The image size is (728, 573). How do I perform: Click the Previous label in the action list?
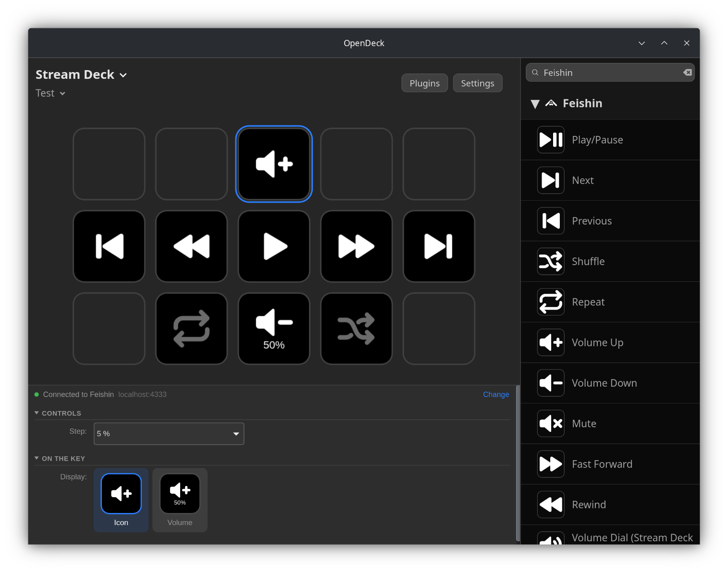click(592, 221)
